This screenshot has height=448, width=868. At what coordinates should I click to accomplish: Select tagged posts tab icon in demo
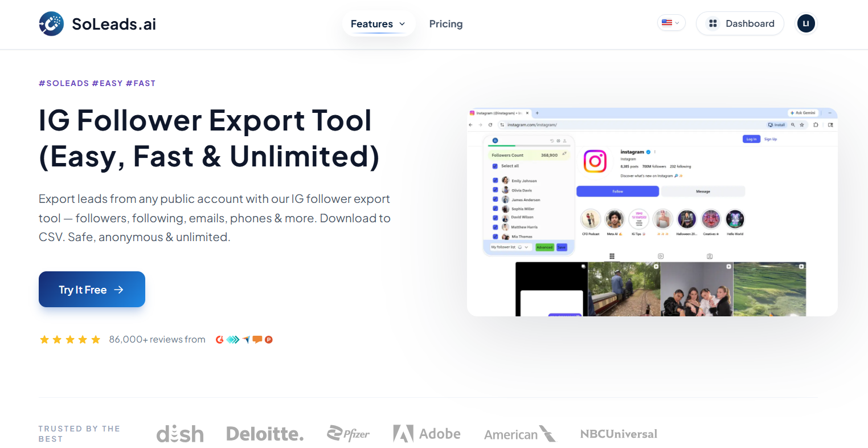click(x=710, y=256)
